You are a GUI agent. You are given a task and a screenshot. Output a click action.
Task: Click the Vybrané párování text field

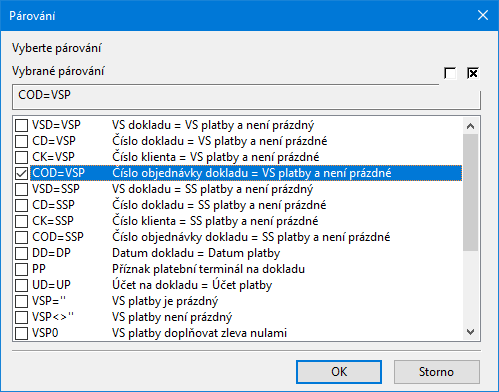pos(246,97)
